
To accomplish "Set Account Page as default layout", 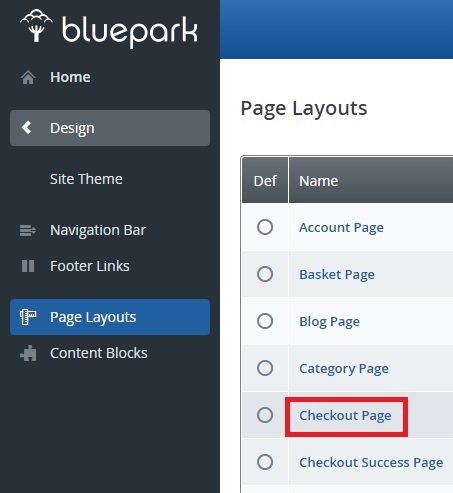I will (x=265, y=227).
